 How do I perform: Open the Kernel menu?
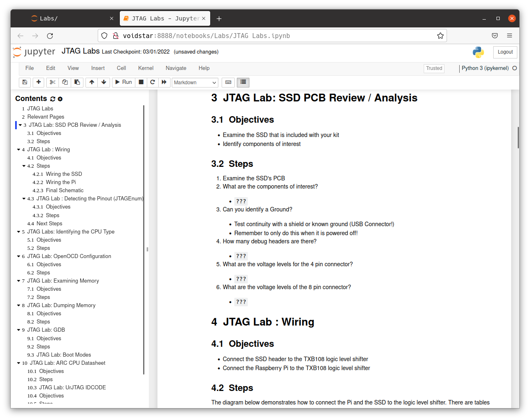point(146,68)
